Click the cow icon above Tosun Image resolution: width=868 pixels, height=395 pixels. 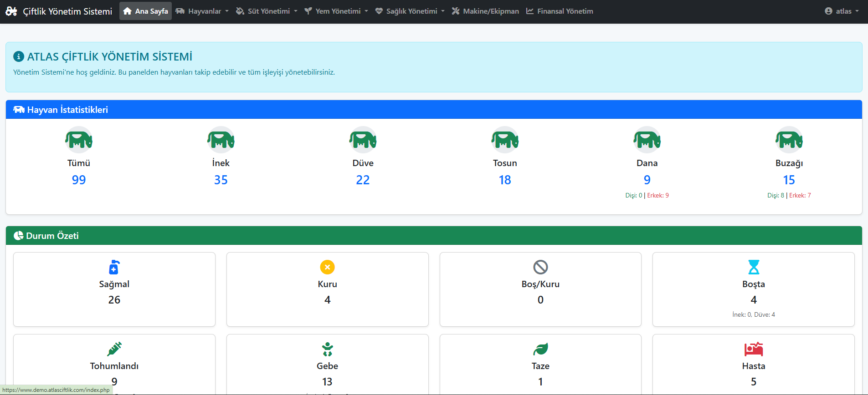click(x=505, y=140)
